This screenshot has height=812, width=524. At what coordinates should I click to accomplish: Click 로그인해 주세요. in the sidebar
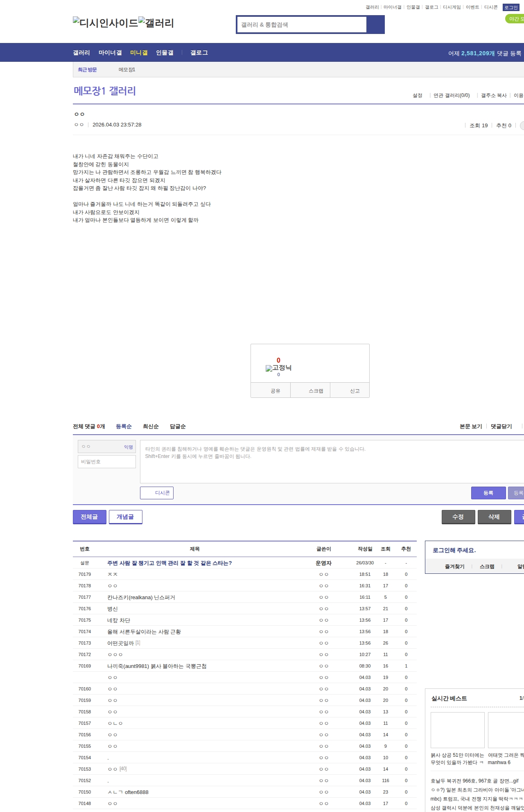pos(454,550)
